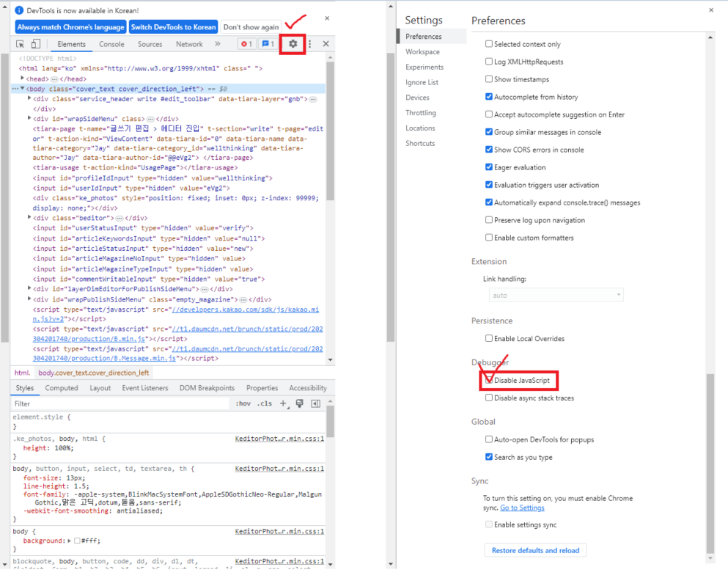Expand the background shorthand property triangle
The height and width of the screenshot is (578, 728).
[69, 541]
